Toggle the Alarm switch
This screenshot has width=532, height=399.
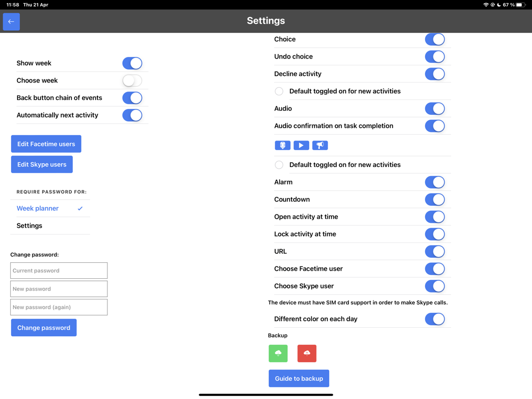435,182
